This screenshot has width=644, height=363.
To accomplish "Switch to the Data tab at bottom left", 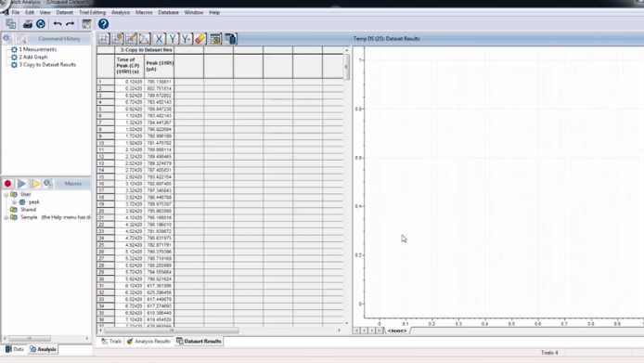I will 14,349.
